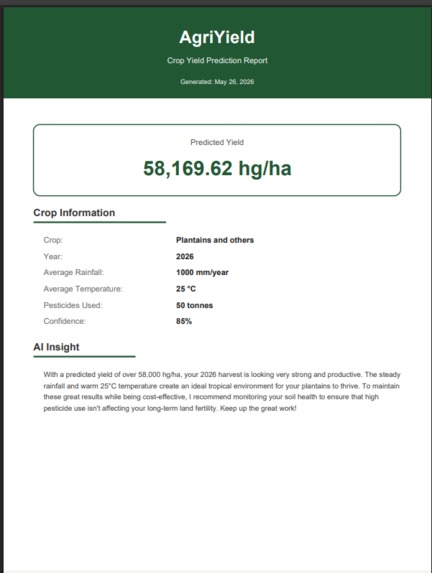Image resolution: width=432 pixels, height=573 pixels.
Task: Select the 85% confidence value
Action: point(184,321)
